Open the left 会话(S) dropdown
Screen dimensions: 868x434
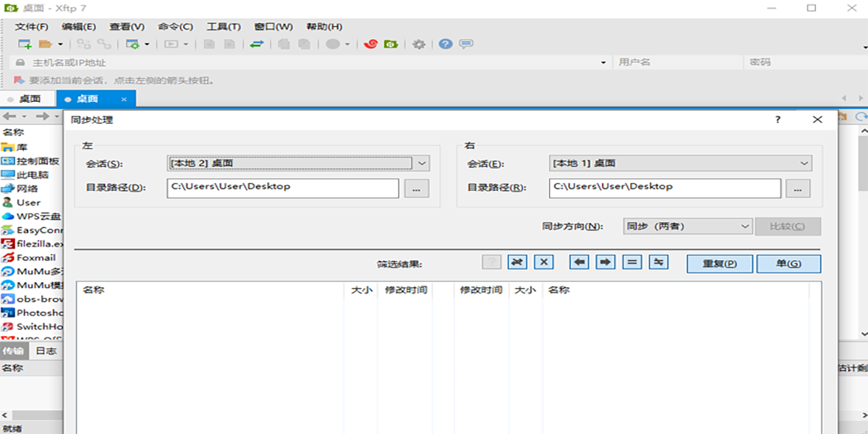click(299, 163)
